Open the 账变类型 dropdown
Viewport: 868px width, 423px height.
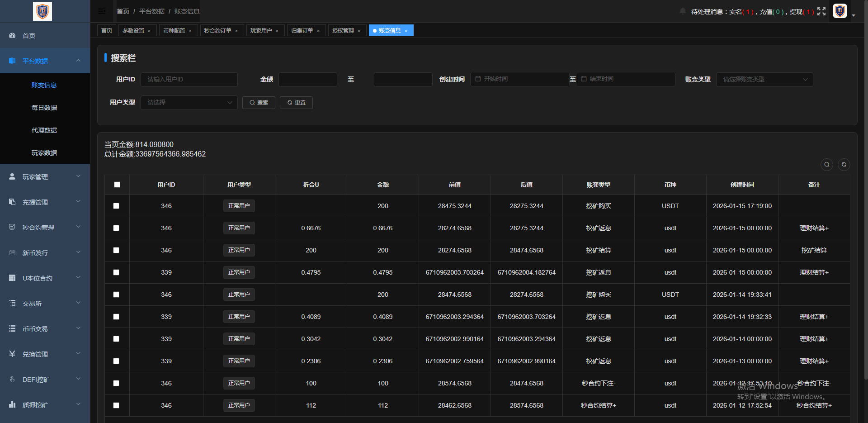coord(764,79)
